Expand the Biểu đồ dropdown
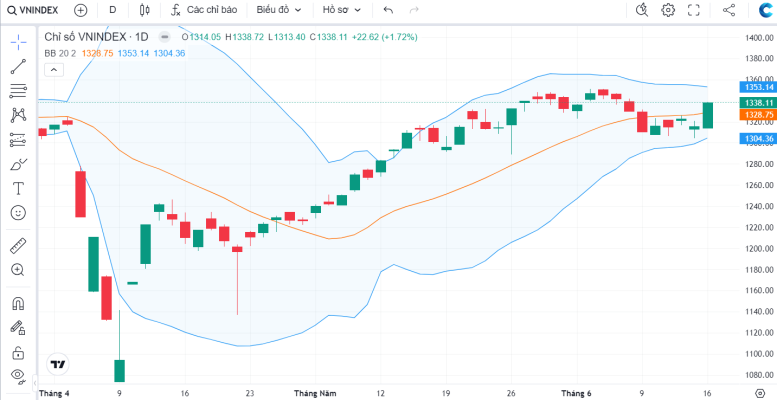The width and height of the screenshot is (777, 400). pos(278,10)
